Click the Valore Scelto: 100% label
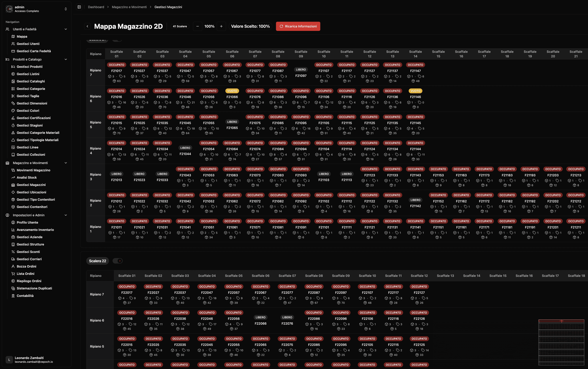 coord(250,26)
